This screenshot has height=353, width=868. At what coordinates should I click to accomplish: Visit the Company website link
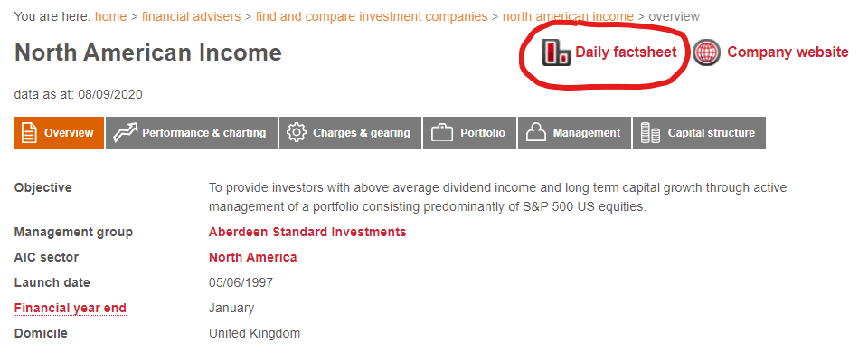(788, 52)
